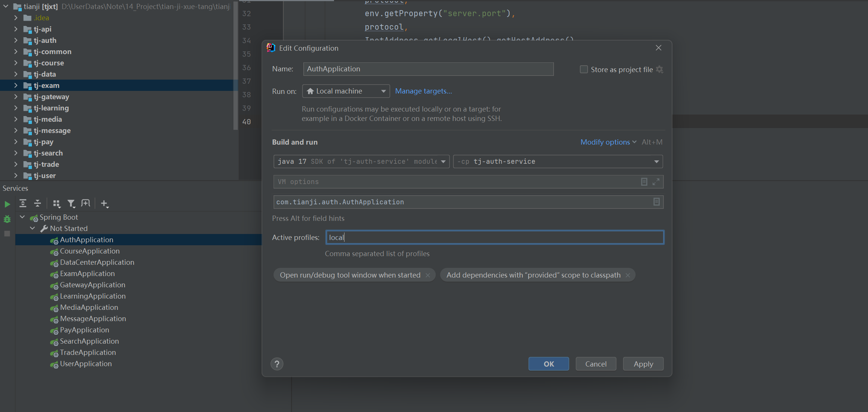Remove the 'Open run/debug tool window' option
The image size is (868, 412).
428,275
